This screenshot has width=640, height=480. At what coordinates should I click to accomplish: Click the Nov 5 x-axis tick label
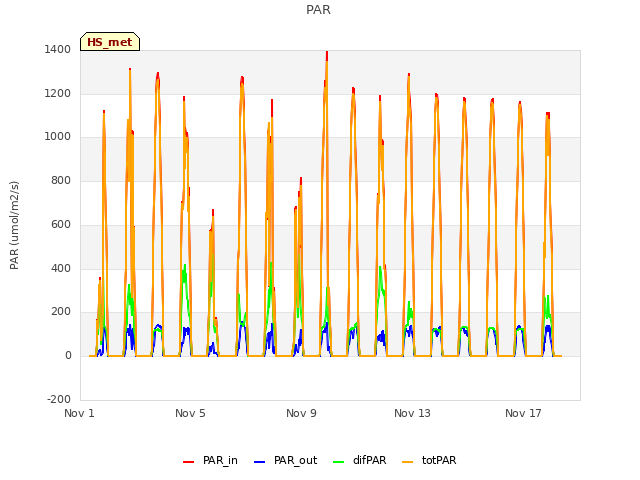point(190,413)
